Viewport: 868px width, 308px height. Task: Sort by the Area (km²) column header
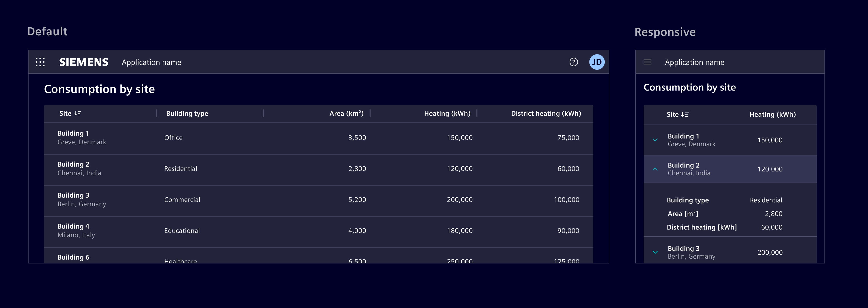click(x=346, y=114)
